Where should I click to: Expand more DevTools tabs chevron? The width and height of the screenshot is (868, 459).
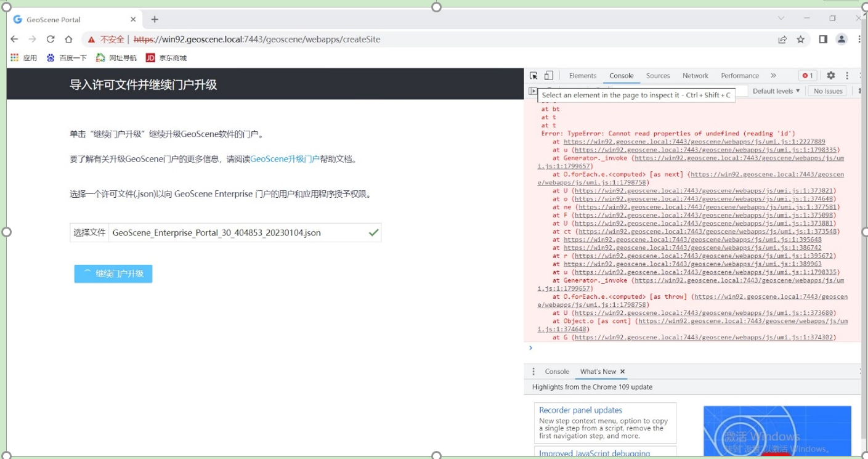coord(774,76)
